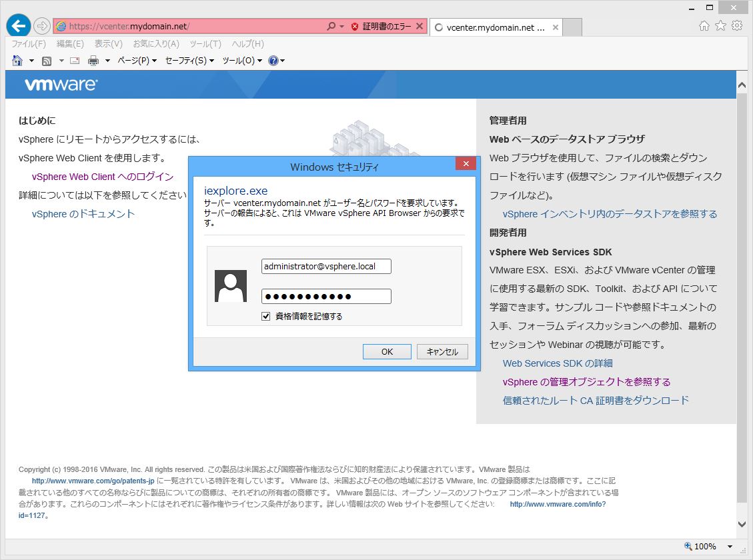
Task: Open vSphere インベントリ内のデータストアを参照する link
Action: [610, 214]
